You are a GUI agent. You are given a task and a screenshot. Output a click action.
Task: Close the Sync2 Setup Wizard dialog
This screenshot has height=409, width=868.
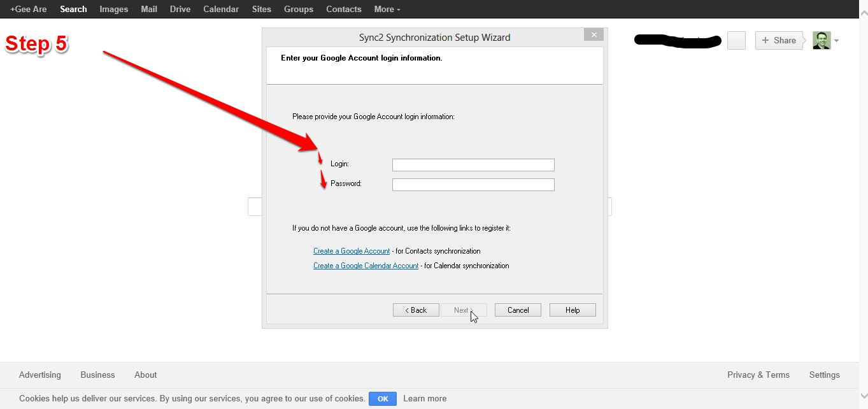click(x=594, y=35)
